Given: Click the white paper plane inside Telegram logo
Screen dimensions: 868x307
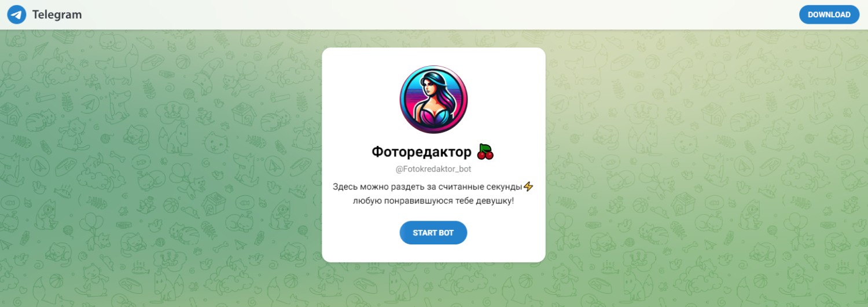Looking at the screenshot, I should 16,15.
